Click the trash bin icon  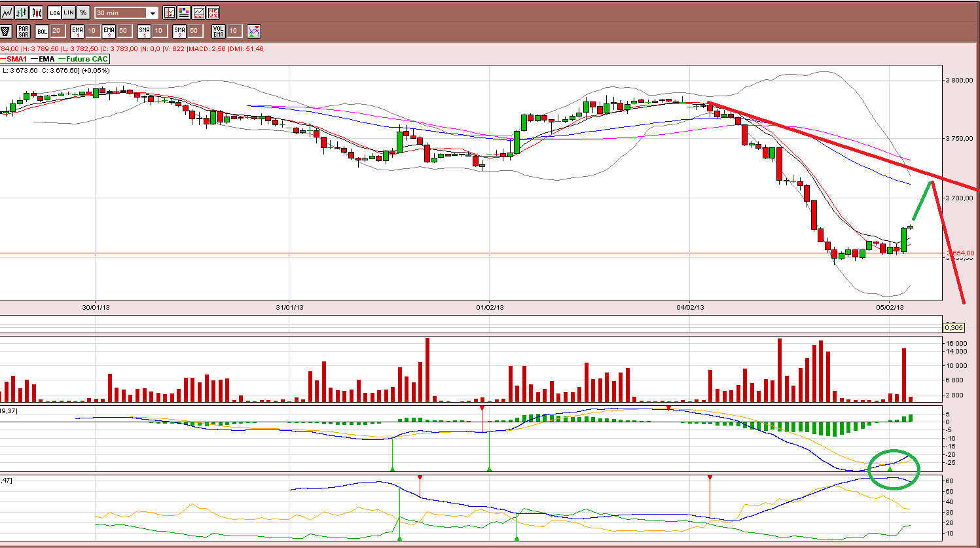click(x=6, y=31)
